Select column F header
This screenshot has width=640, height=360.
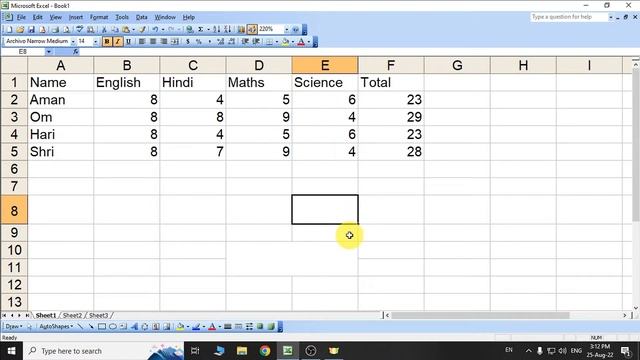click(391, 65)
